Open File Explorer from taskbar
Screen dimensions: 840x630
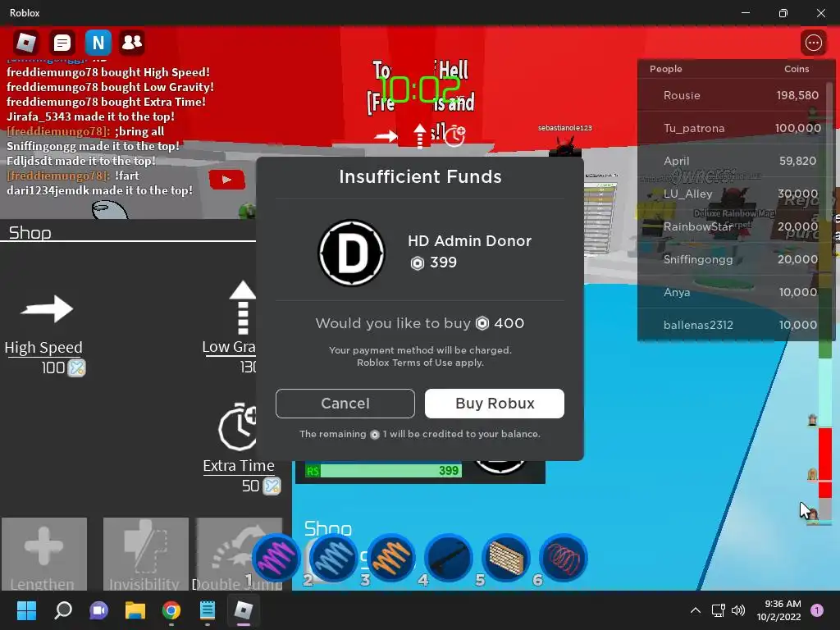pos(135,610)
